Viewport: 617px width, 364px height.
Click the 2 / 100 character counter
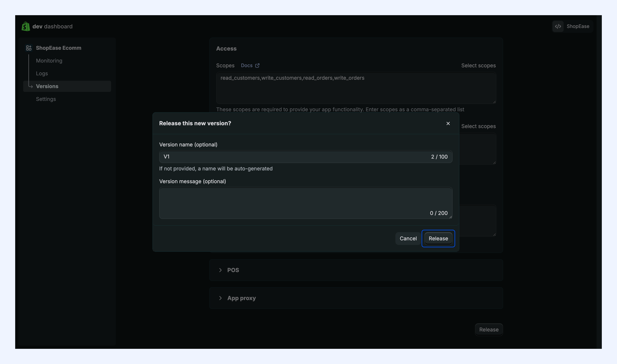(x=439, y=157)
